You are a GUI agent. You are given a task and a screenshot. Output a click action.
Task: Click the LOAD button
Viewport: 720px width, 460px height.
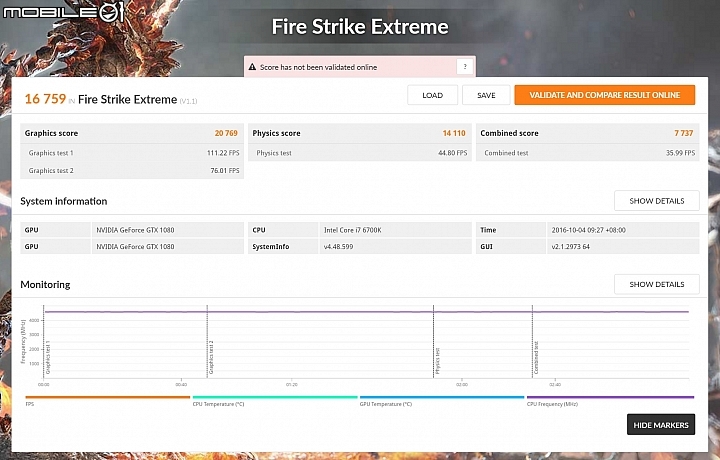(x=432, y=95)
